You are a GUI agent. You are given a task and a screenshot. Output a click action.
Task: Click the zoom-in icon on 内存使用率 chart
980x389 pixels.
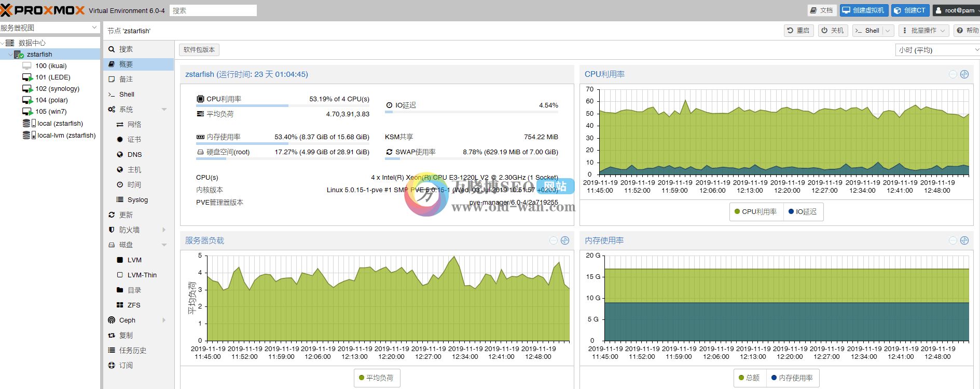point(964,240)
